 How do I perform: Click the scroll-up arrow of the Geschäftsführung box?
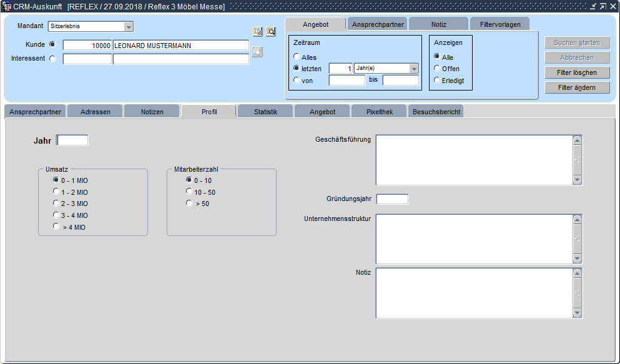pyautogui.click(x=578, y=140)
